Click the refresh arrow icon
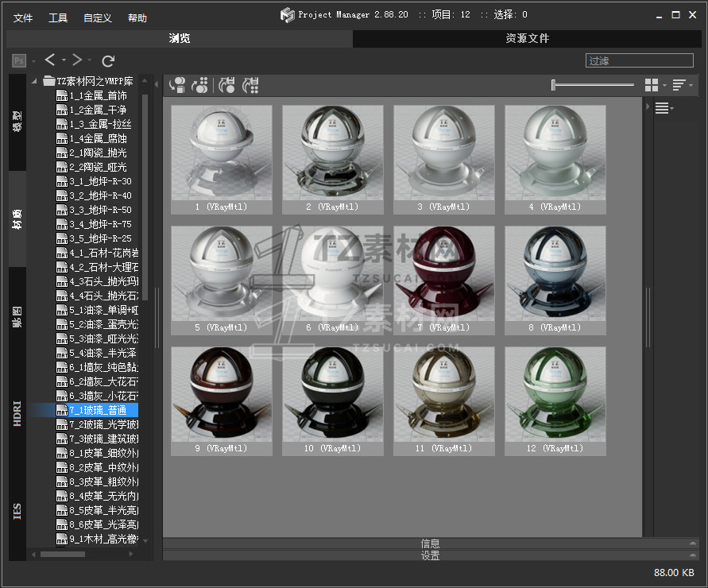The width and height of the screenshot is (708, 588). [109, 60]
